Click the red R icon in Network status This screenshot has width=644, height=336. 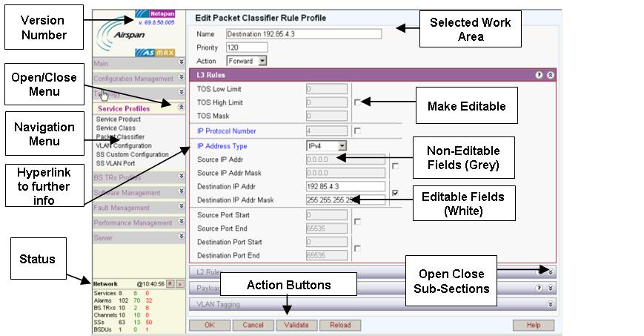[x=170, y=283]
